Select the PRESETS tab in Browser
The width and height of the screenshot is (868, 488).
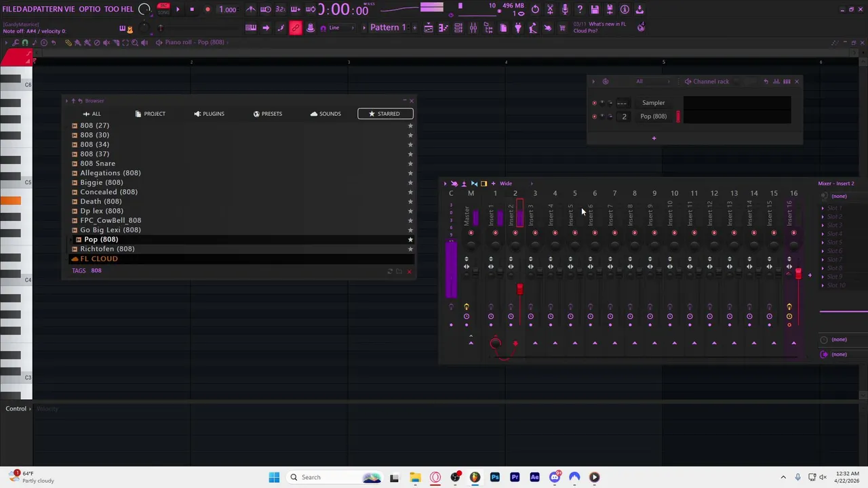267,114
